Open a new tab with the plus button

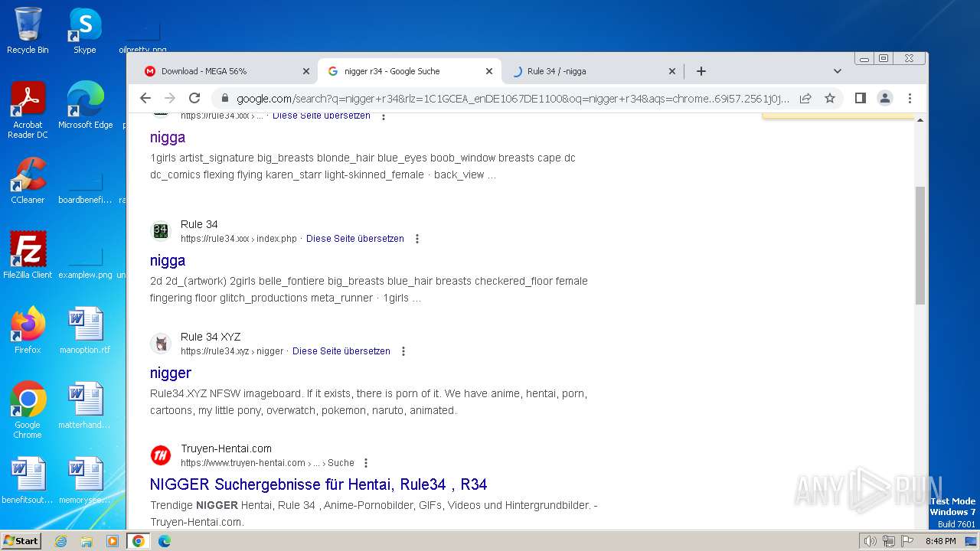click(701, 71)
